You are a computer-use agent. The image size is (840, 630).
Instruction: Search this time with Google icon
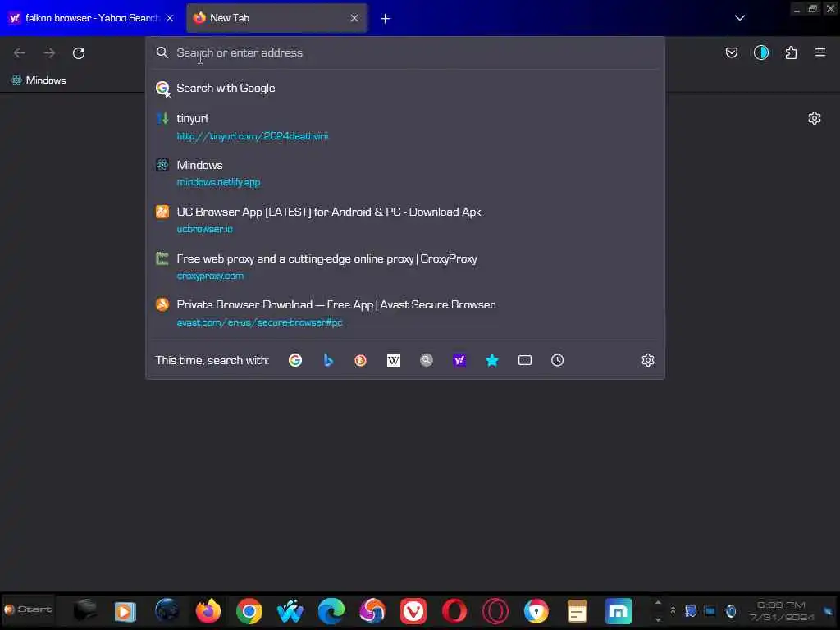[295, 361]
